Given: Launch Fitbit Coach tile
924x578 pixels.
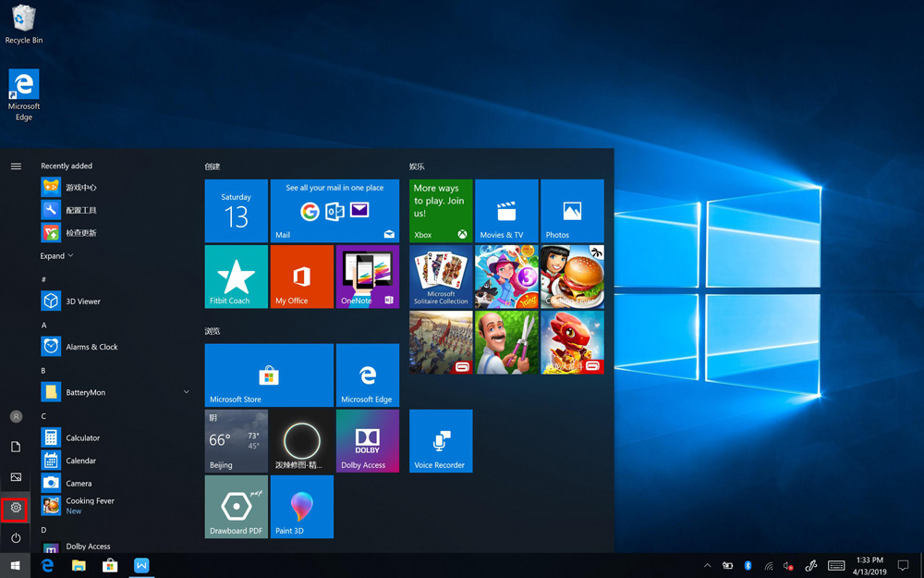Looking at the screenshot, I should [x=236, y=277].
